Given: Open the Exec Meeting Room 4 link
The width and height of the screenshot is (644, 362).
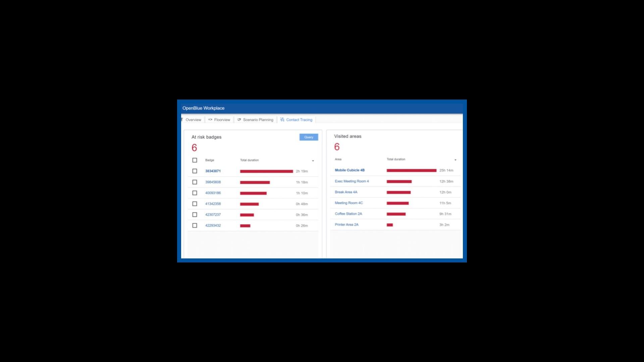Looking at the screenshot, I should tap(352, 181).
